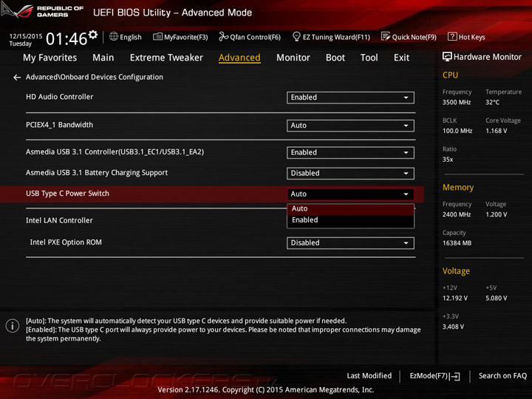Viewport: 532px width, 399px height.
Task: Click Last Modified button
Action: coord(369,376)
